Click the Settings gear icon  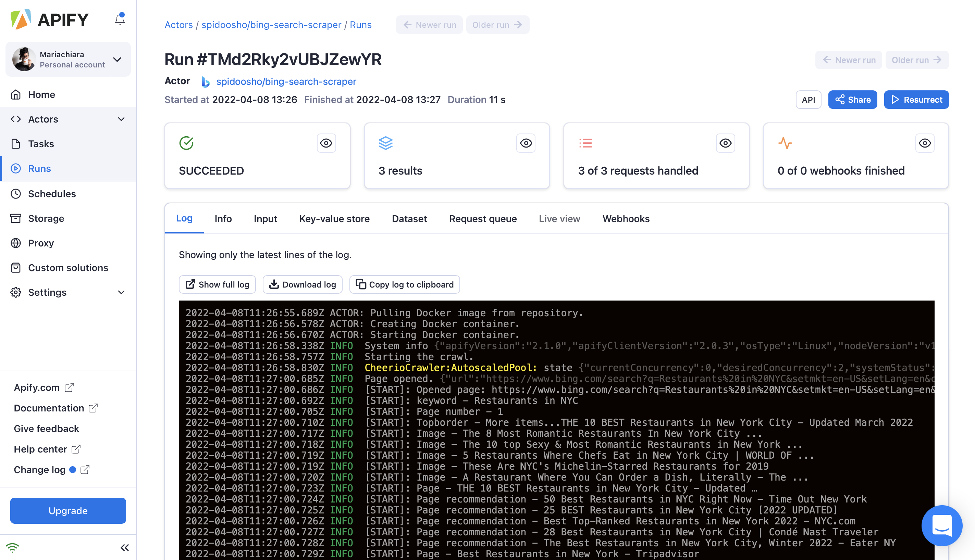coord(16,292)
